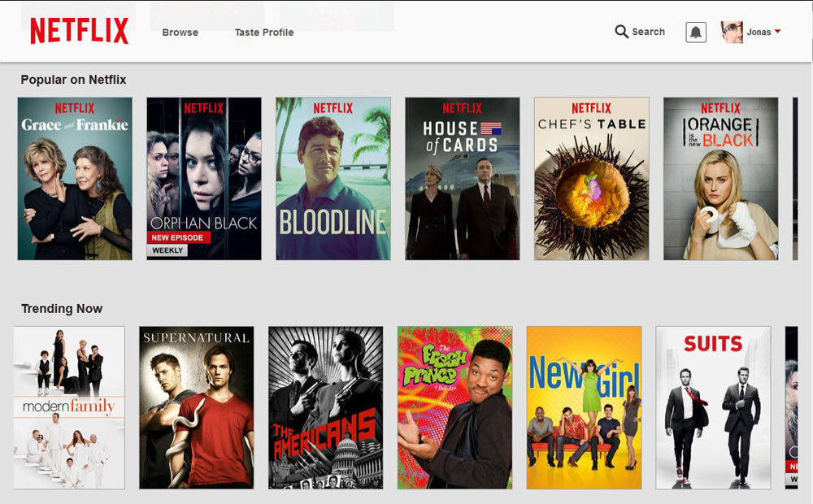
Task: Click the Weekly badge on Orphan Black
Action: click(167, 250)
